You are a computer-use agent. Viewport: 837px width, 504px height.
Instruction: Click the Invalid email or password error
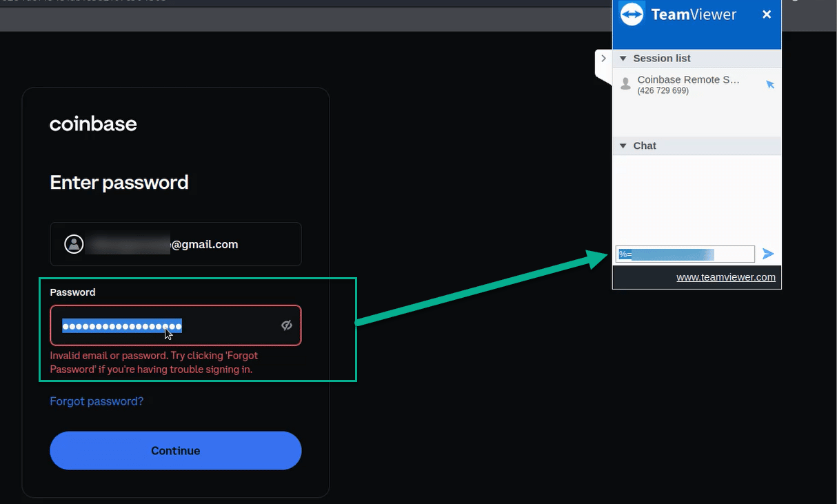click(154, 363)
